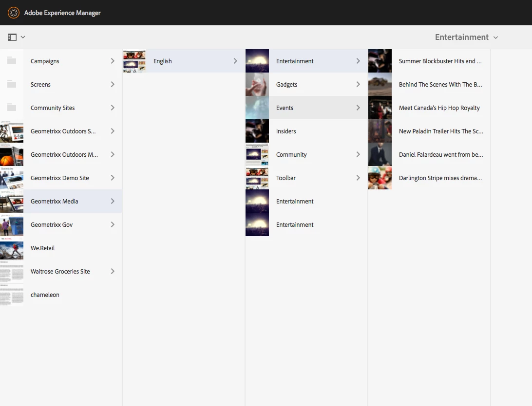Screen dimensions: 532x406
Task: Select Geometrixx Outdoors M... thumbnail
Action: click(12, 154)
